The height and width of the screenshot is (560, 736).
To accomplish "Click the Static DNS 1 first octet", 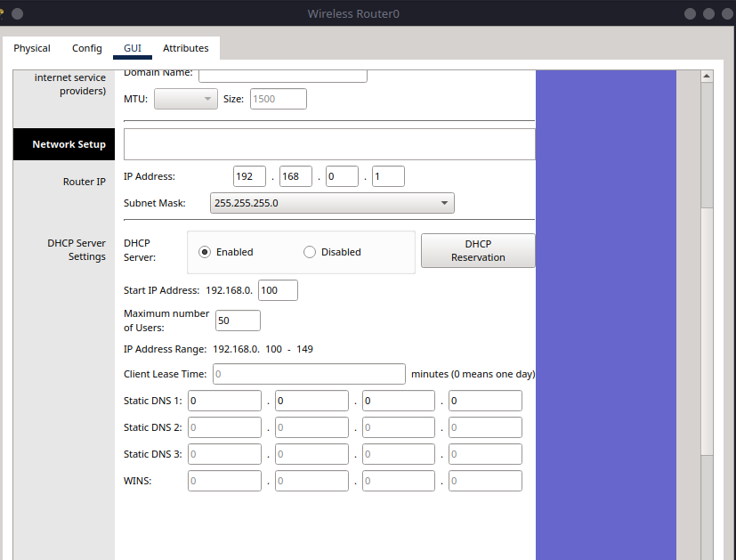I will click(224, 401).
